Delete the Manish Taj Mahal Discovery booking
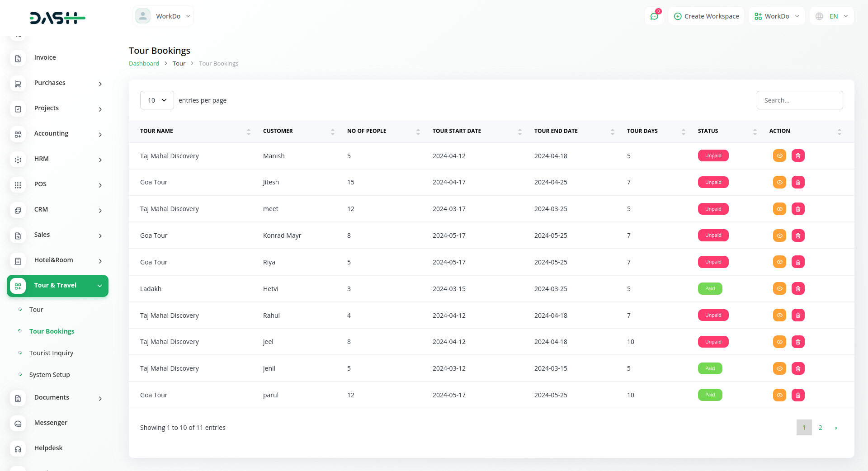The height and width of the screenshot is (471, 868). [x=798, y=156]
